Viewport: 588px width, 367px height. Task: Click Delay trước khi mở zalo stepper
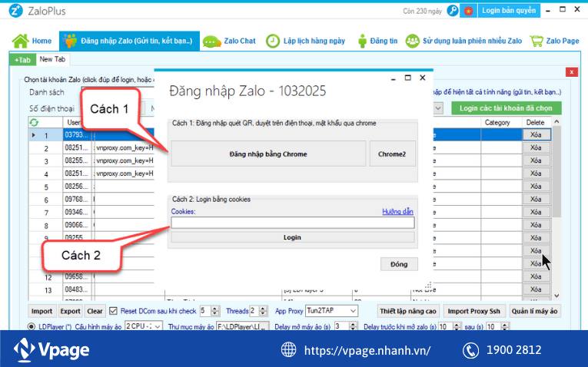pos(457,326)
